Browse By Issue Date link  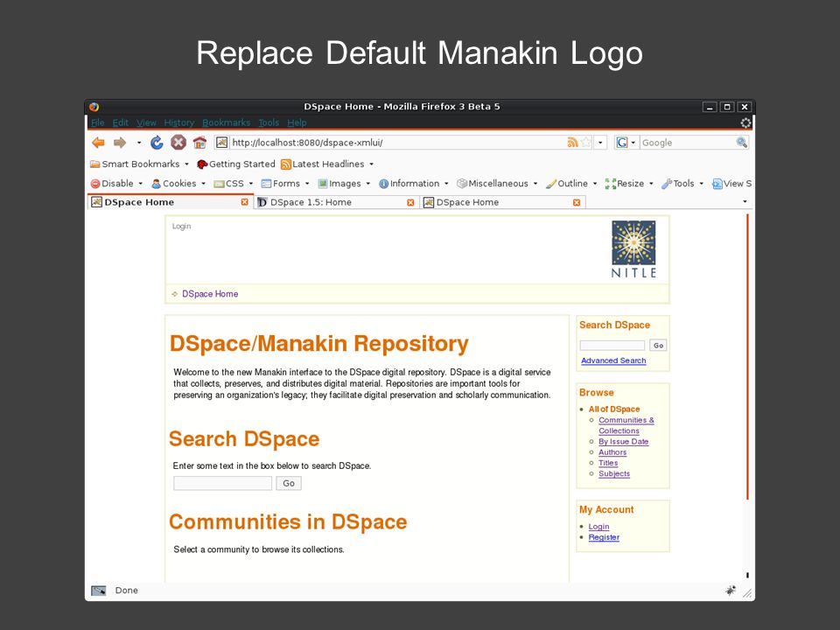pos(624,441)
